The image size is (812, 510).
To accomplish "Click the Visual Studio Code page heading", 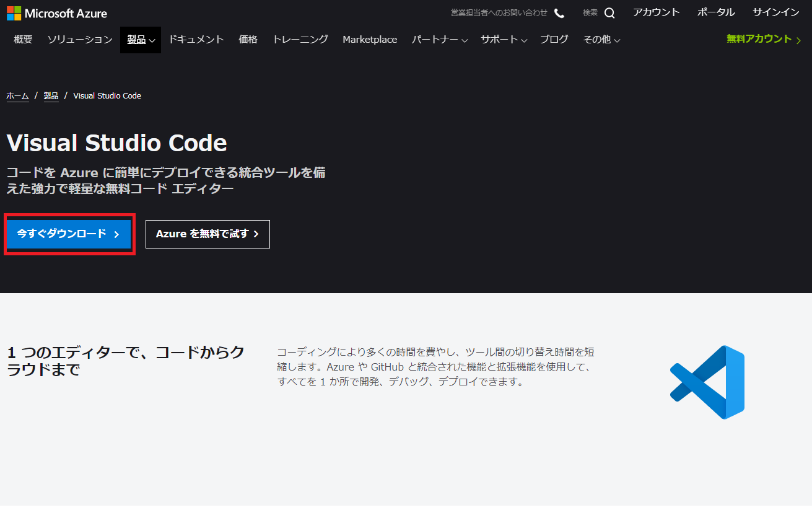I will pos(116,143).
